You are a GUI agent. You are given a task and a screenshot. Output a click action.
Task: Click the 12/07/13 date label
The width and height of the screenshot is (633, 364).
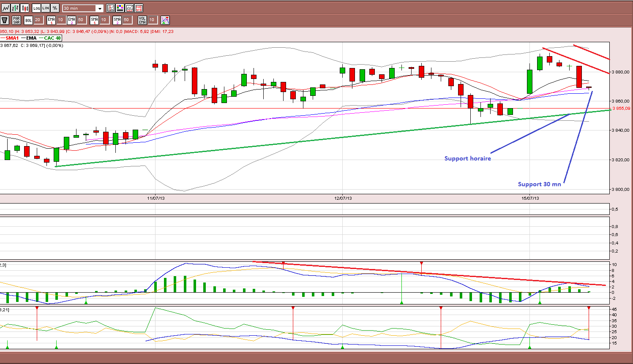pyautogui.click(x=343, y=198)
